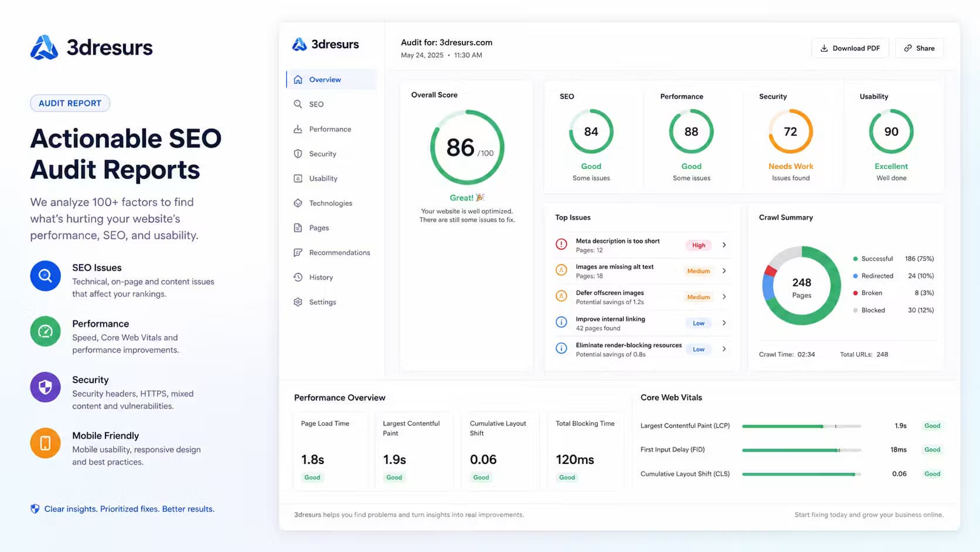The height and width of the screenshot is (552, 980).
Task: Click the Performance chart icon in sidebar
Action: (x=298, y=129)
